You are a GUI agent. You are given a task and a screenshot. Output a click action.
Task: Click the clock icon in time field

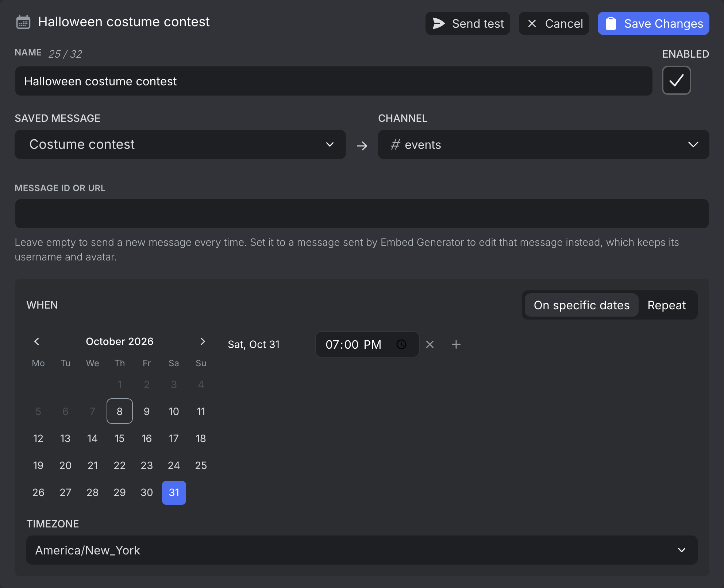(401, 344)
